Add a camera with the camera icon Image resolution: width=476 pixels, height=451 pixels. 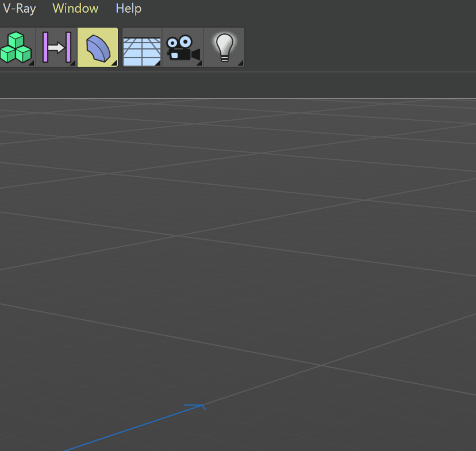pyautogui.click(x=183, y=47)
